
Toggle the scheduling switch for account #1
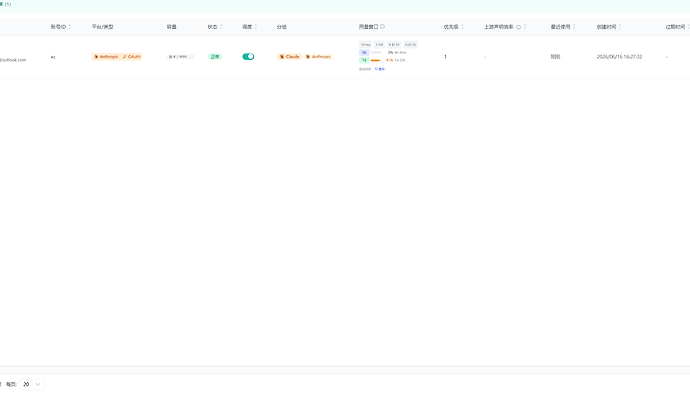tap(248, 56)
